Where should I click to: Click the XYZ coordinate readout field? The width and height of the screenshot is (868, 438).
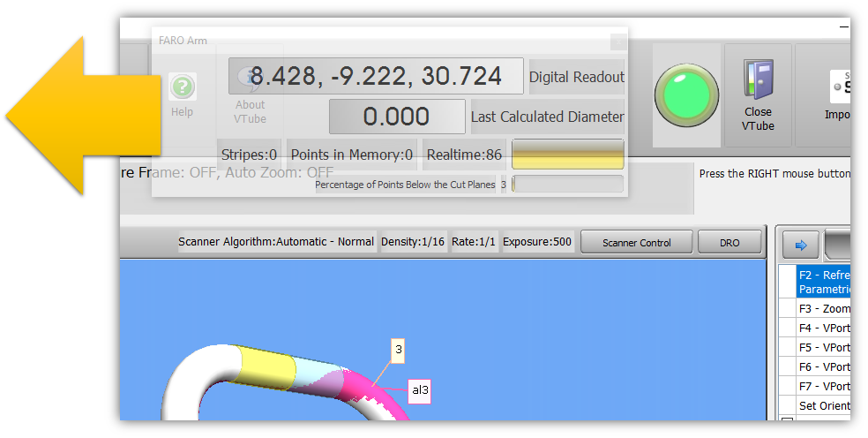(x=376, y=77)
